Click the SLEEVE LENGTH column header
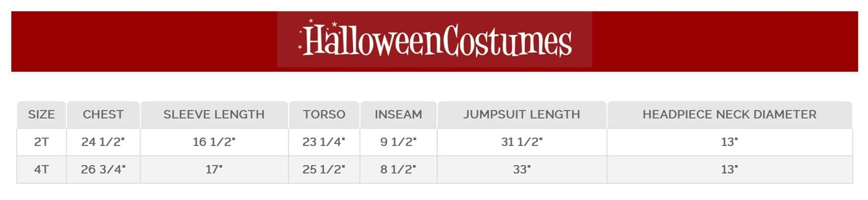 pos(214,114)
